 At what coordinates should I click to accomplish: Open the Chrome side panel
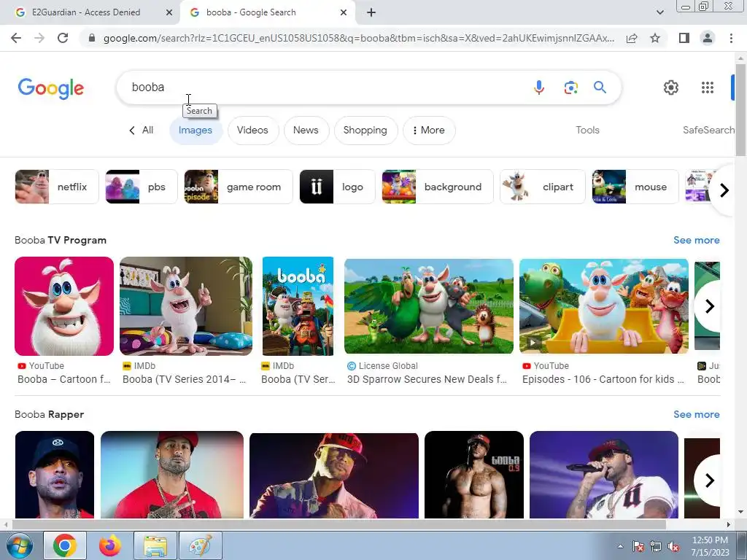pyautogui.click(x=684, y=38)
